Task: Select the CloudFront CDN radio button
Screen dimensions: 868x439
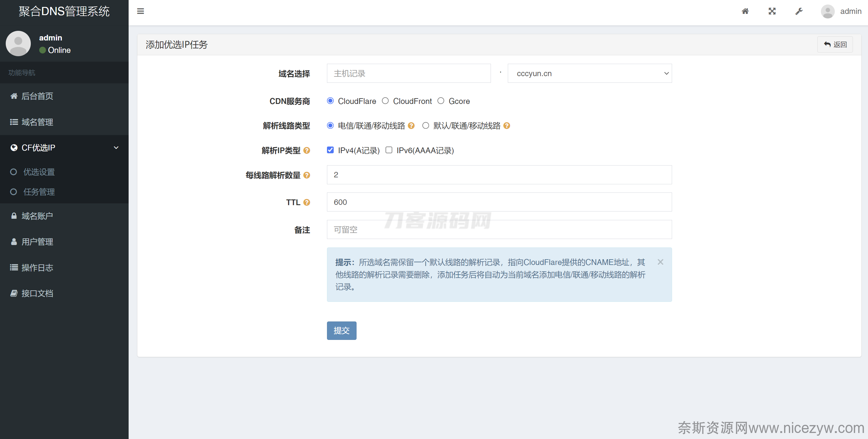Action: click(385, 101)
